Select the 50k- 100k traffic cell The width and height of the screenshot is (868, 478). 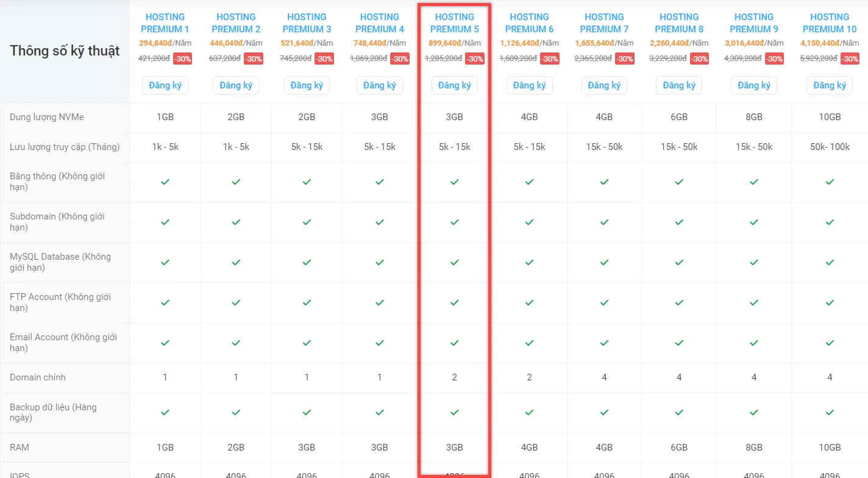coord(830,147)
